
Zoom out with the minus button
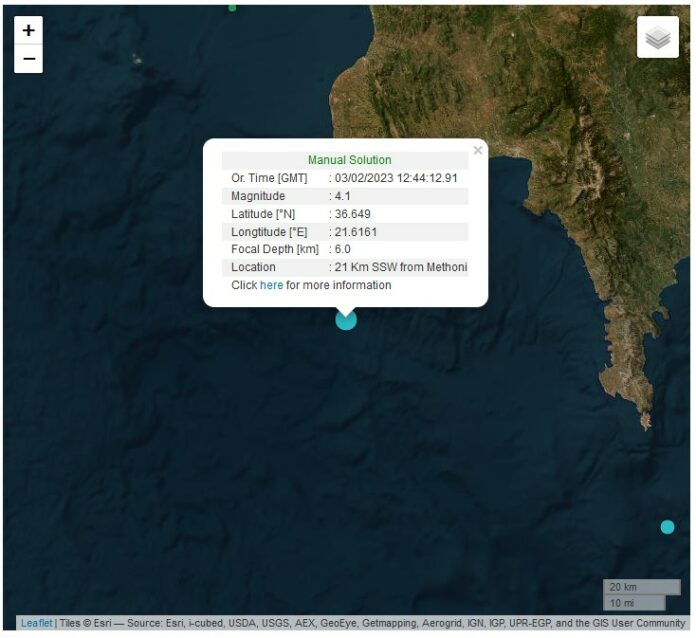coord(28,59)
